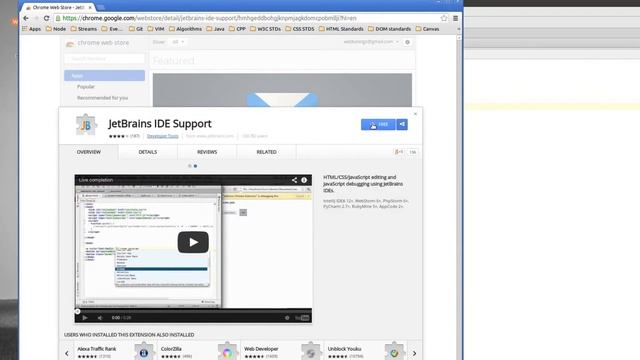Click the blue share button next to FREE
Screen dimensions: 640x360
click(x=402, y=124)
